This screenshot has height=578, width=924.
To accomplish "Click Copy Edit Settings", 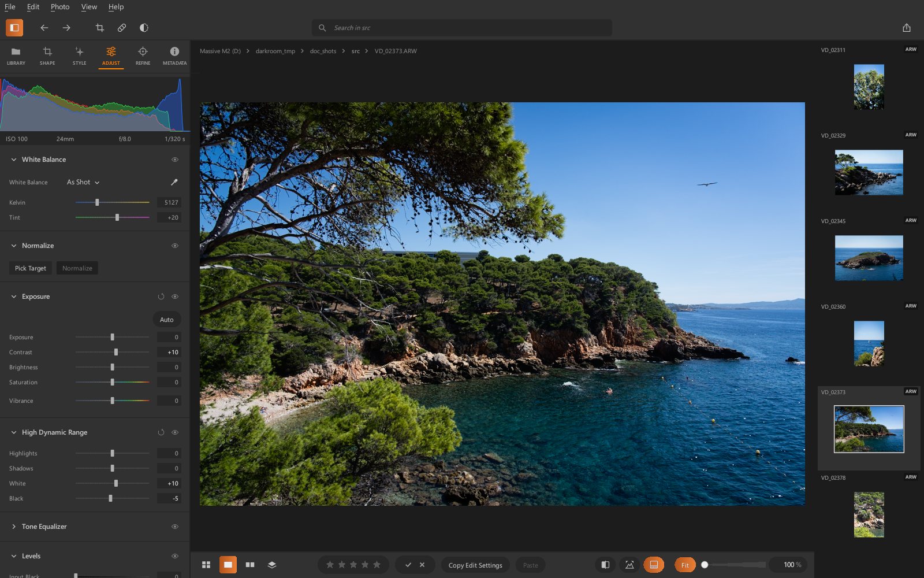I will pos(475,565).
